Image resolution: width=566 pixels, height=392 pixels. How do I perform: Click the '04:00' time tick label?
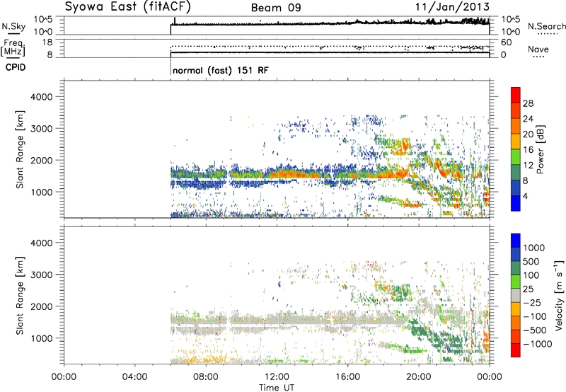[134, 377]
